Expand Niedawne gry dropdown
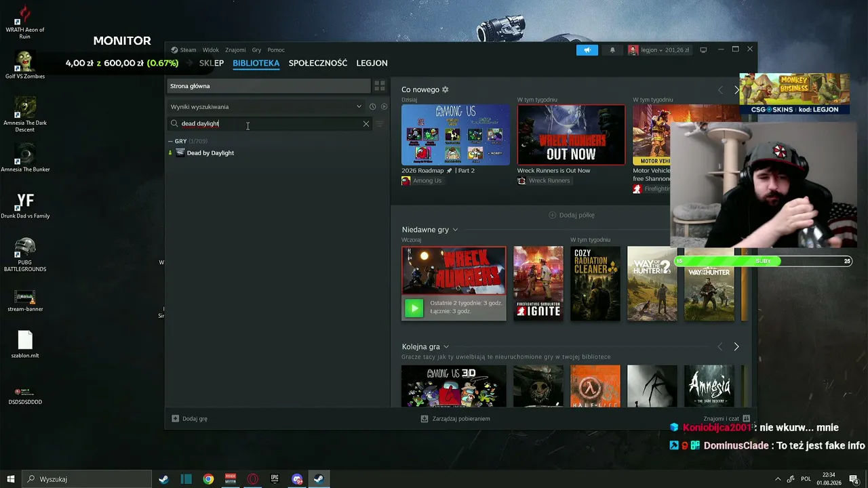The height and width of the screenshot is (488, 868). point(455,230)
